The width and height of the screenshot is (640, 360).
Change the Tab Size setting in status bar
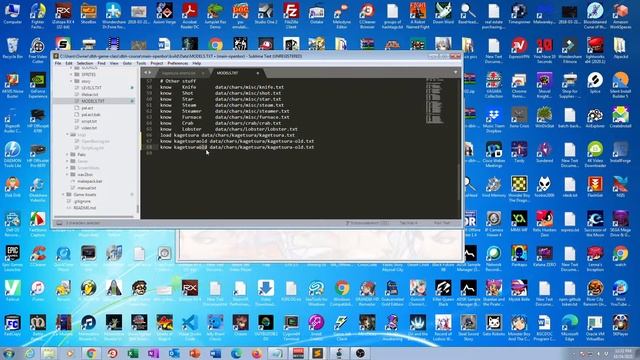point(408,223)
